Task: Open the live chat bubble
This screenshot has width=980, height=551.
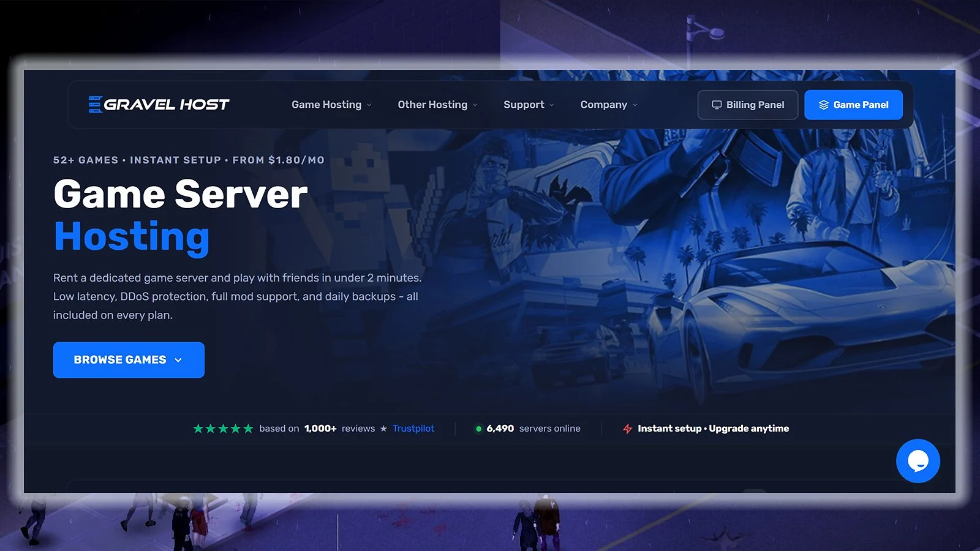Action: click(918, 461)
